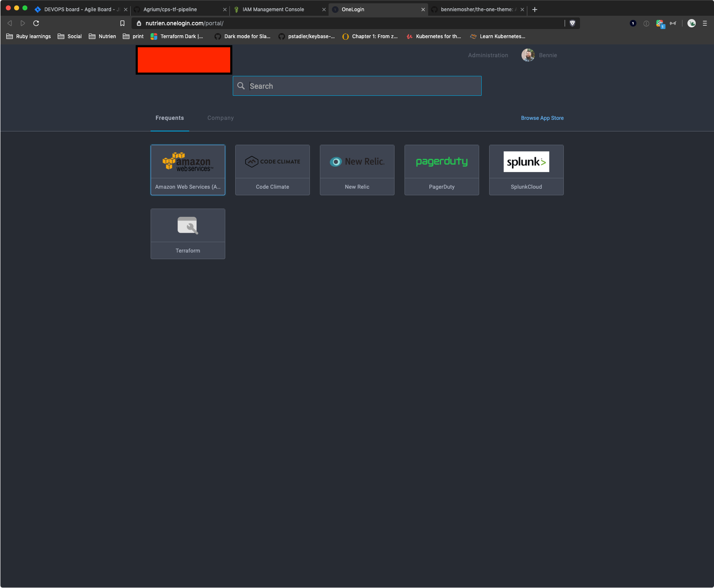Click the colorful extension icon with badge
Viewport: 714px width, 588px height.
660,24
